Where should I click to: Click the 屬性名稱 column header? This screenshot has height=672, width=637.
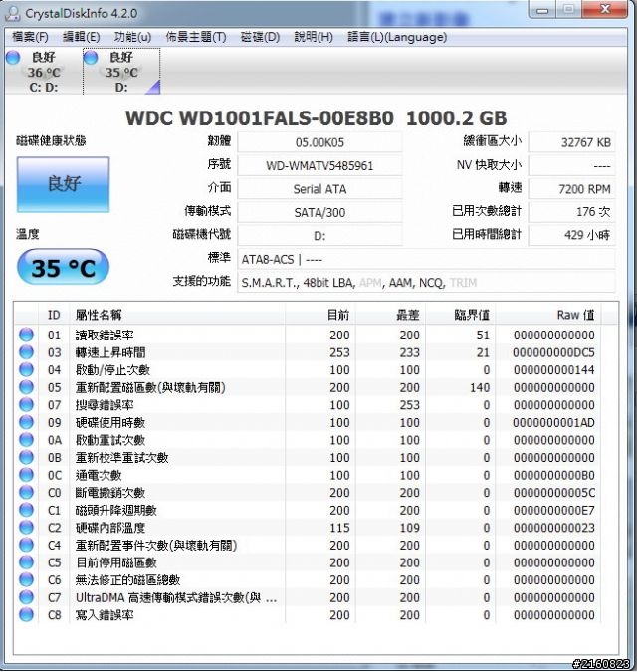tap(177, 315)
